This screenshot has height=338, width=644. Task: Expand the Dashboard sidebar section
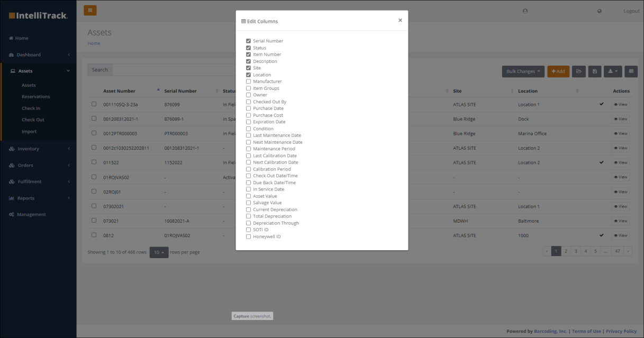(38, 54)
